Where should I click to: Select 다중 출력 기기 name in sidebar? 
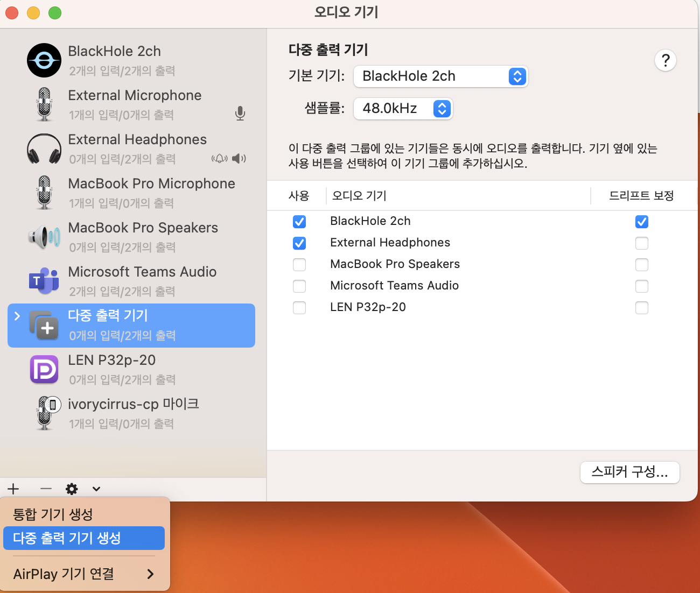click(x=108, y=315)
